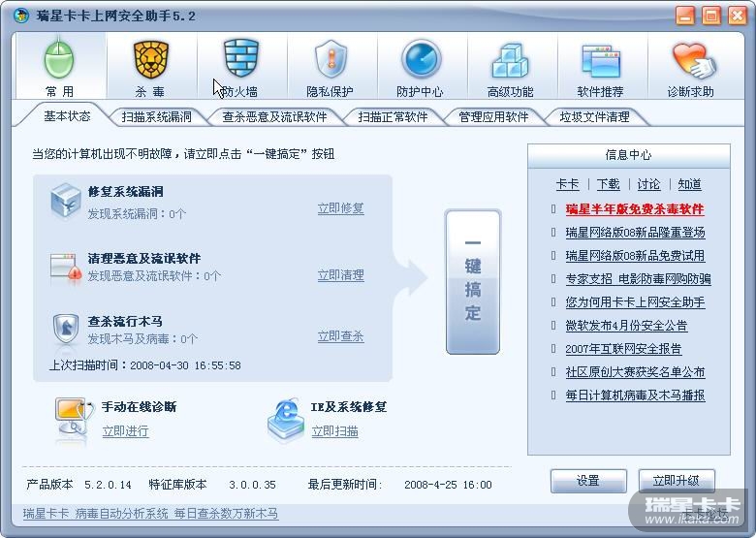Click the 修复系统漏洞 box icon
Screen dimensions: 756x538
[x=66, y=200]
